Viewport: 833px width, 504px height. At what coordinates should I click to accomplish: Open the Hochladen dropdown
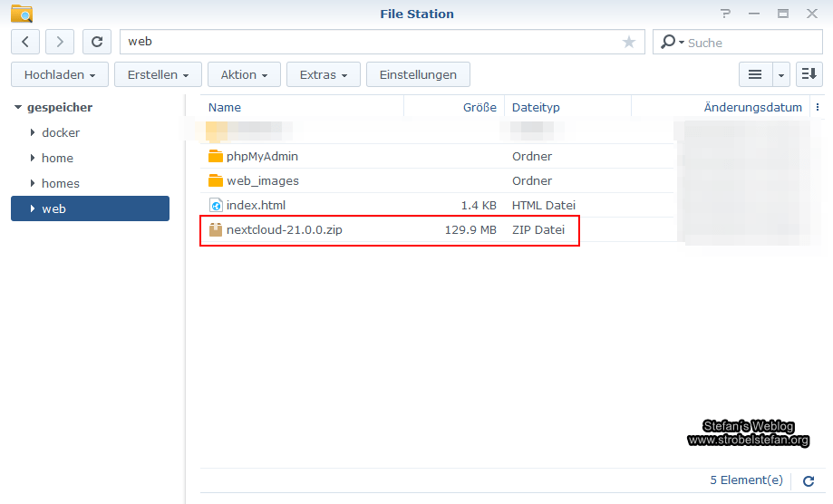[x=60, y=74]
